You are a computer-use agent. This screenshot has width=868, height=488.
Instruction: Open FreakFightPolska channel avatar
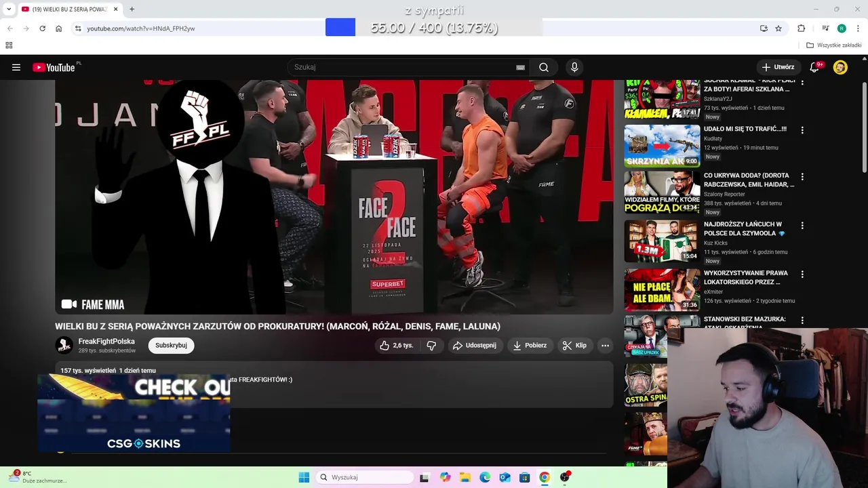[x=64, y=346]
